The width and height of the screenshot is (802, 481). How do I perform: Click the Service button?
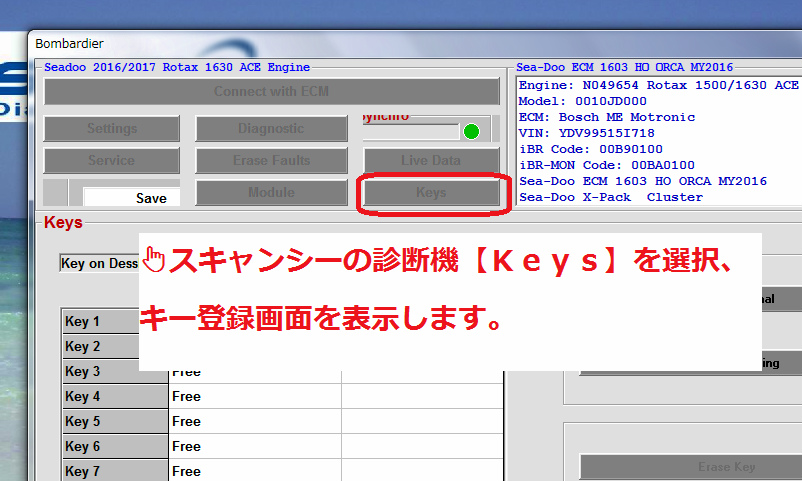coord(112,161)
